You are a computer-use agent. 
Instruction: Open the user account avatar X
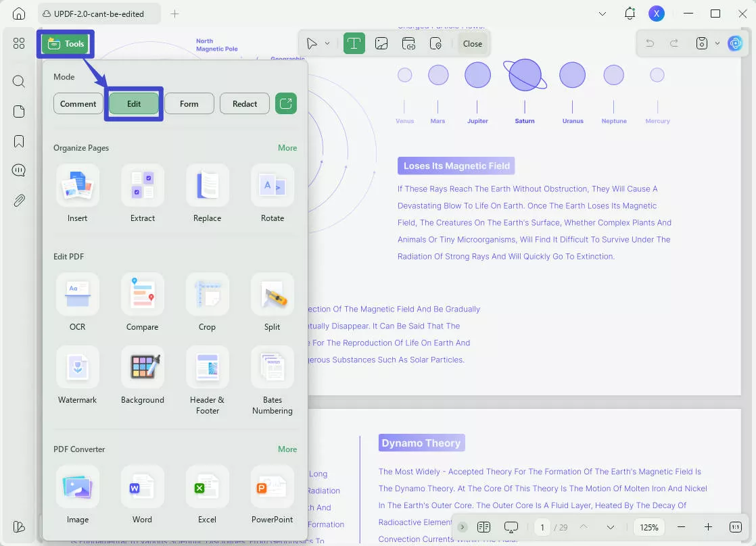[656, 14]
